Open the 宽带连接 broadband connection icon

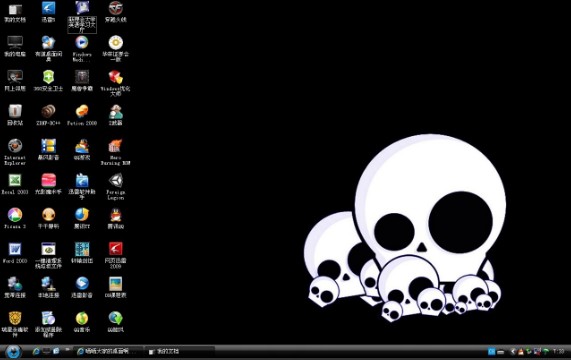click(15, 287)
